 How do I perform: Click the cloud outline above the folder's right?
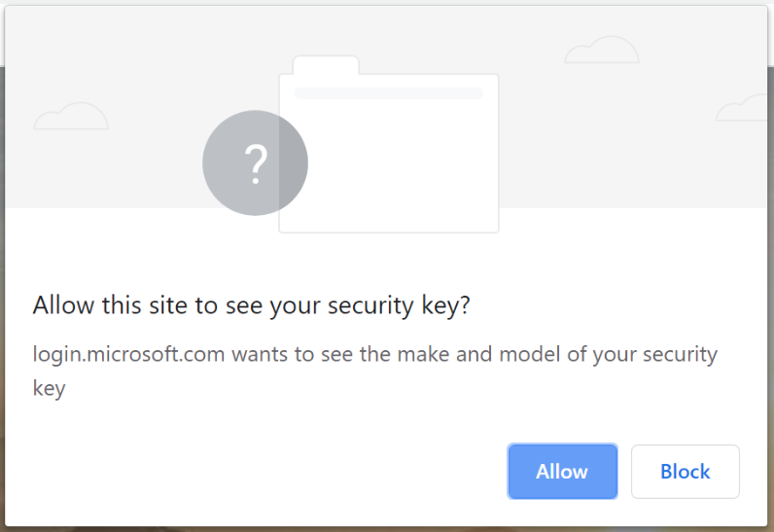[x=602, y=51]
